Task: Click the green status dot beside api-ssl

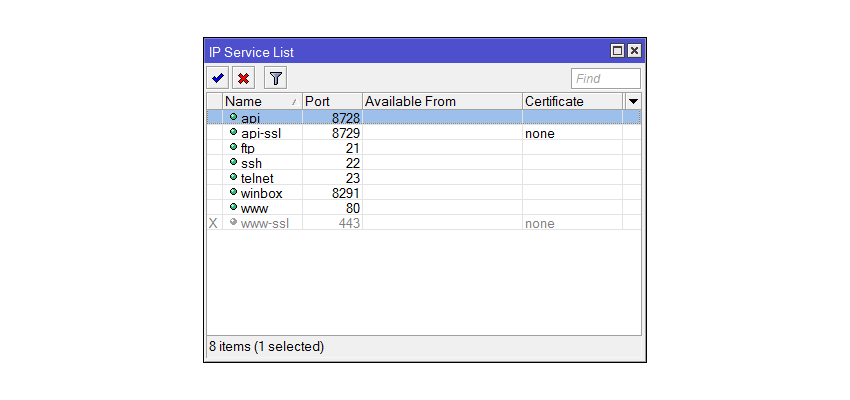Action: coord(234,132)
